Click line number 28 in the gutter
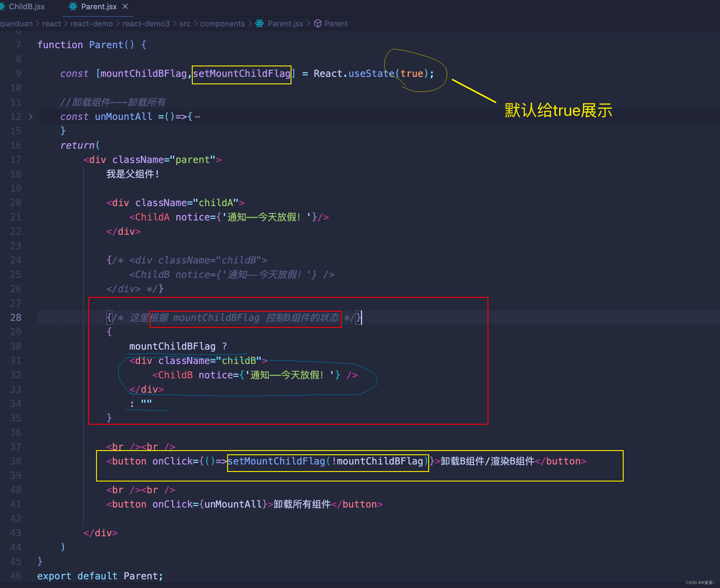The width and height of the screenshot is (720, 588). coord(15,317)
